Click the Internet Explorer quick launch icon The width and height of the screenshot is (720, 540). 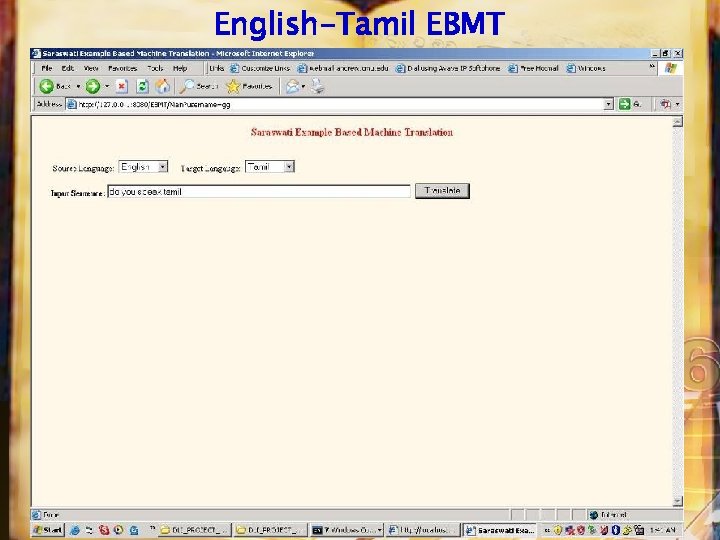tap(75, 530)
